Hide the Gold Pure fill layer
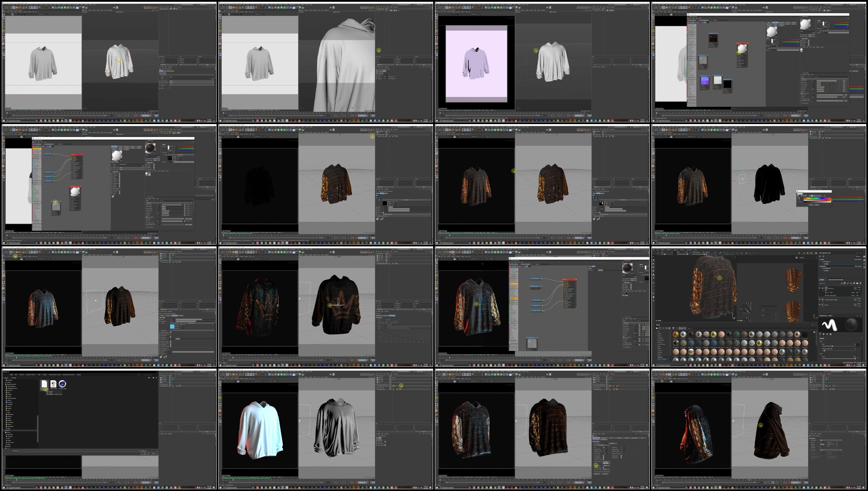 [x=820, y=288]
